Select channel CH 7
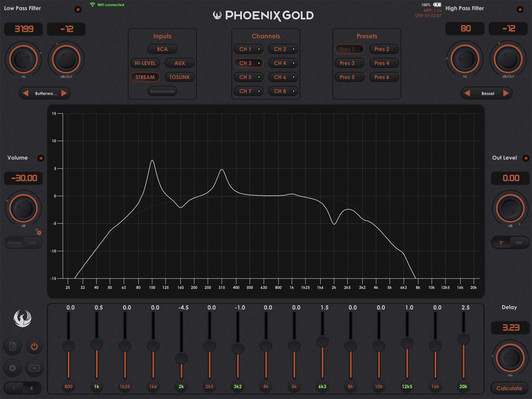The image size is (532, 399). (248, 92)
